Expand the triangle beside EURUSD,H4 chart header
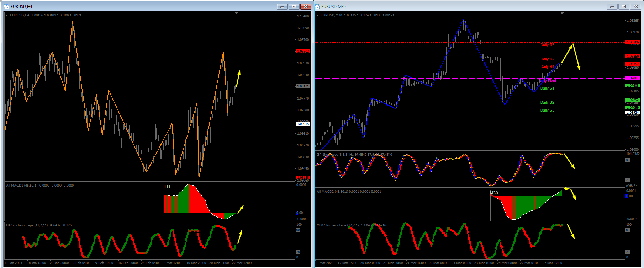This screenshot has width=644, height=268. coord(7,15)
